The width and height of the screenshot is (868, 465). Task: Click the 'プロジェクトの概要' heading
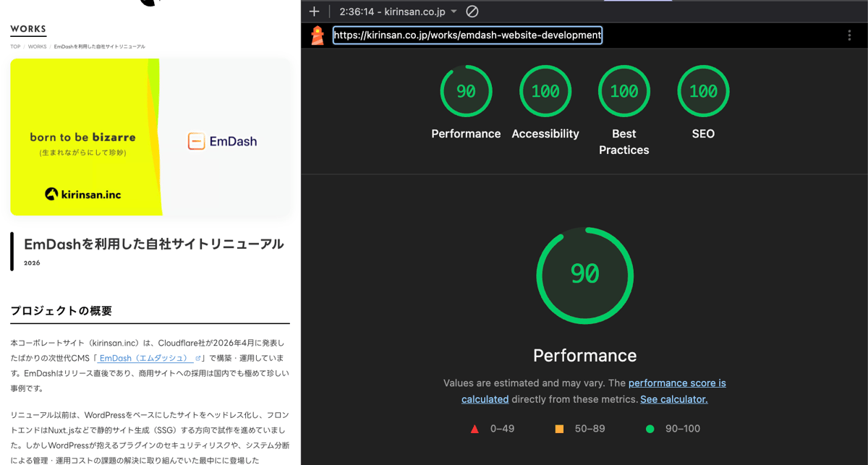point(61,311)
